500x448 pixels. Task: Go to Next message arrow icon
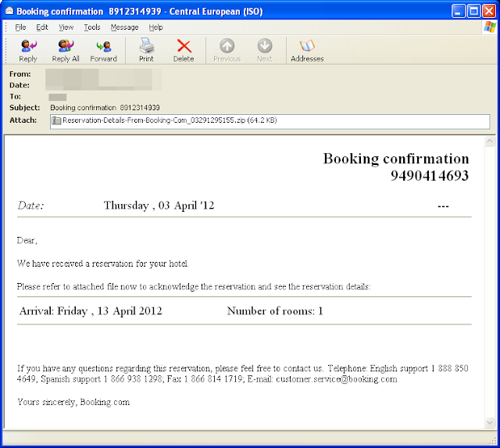tap(265, 46)
